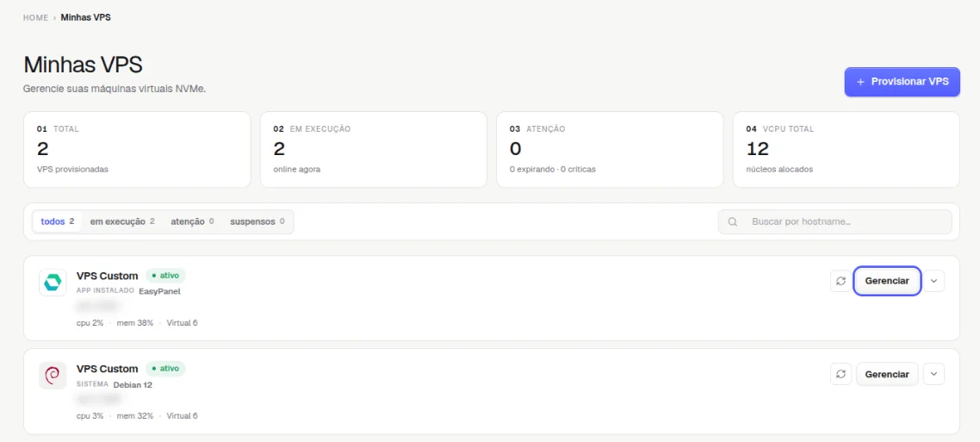The height and width of the screenshot is (442, 980).
Task: Select the "todos" filter tab
Action: 58,221
